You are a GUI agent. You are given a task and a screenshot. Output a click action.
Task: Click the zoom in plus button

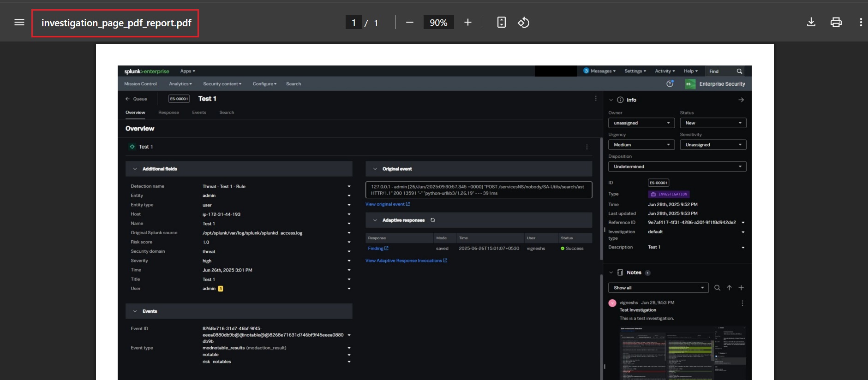[467, 22]
